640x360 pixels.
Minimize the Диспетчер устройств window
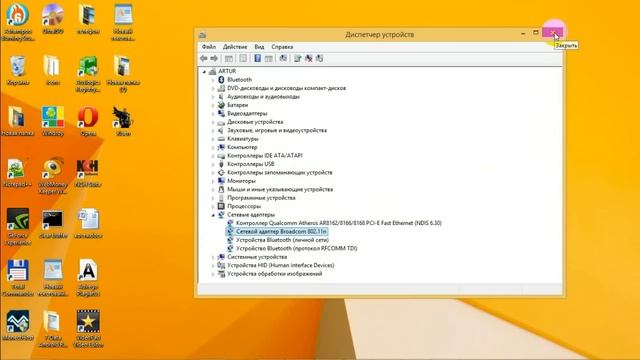point(523,33)
